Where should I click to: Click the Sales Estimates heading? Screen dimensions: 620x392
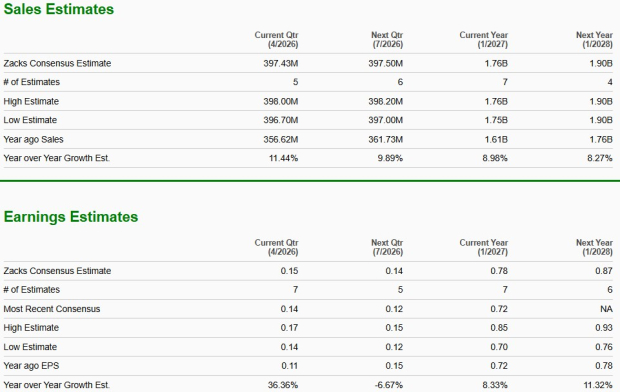[x=59, y=9]
